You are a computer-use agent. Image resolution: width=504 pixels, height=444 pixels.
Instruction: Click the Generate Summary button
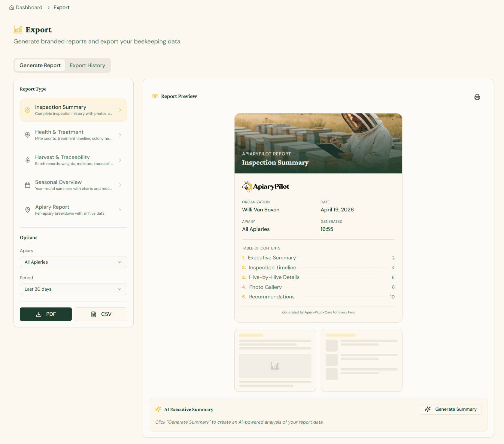[451, 409]
